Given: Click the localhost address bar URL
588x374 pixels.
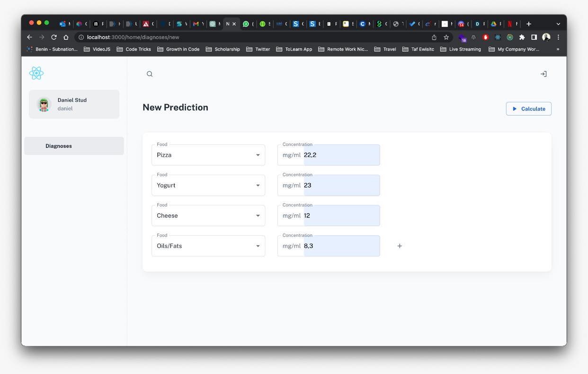Looking at the screenshot, I should pos(133,37).
